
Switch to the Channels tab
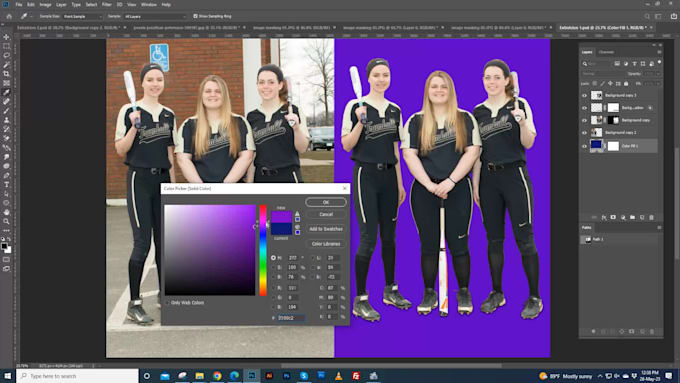pyautogui.click(x=606, y=52)
